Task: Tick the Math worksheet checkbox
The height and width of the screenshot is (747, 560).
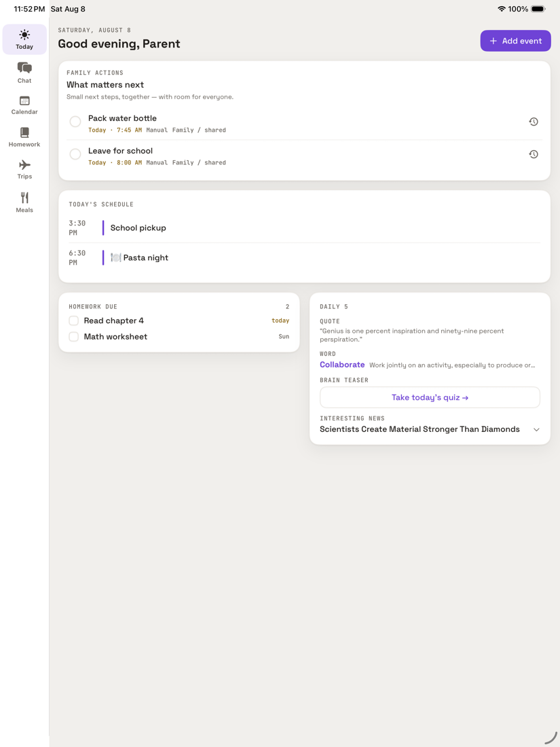Action: [74, 337]
